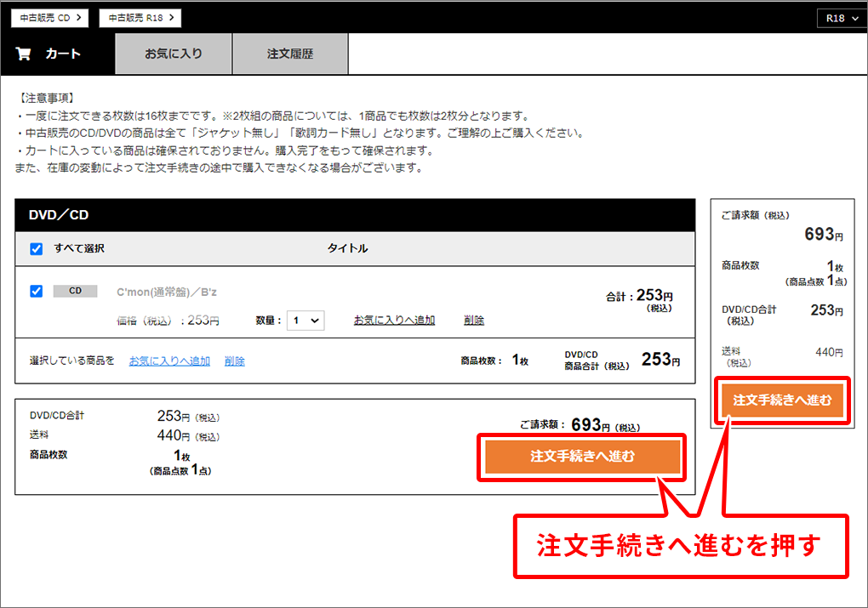The height and width of the screenshot is (608, 868).
Task: Click the black DVD/CD section header
Action: click(x=355, y=215)
